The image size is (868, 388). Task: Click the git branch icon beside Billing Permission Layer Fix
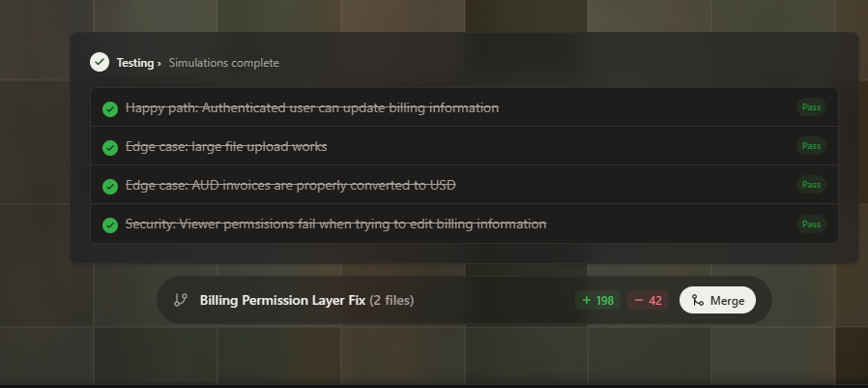tap(181, 300)
